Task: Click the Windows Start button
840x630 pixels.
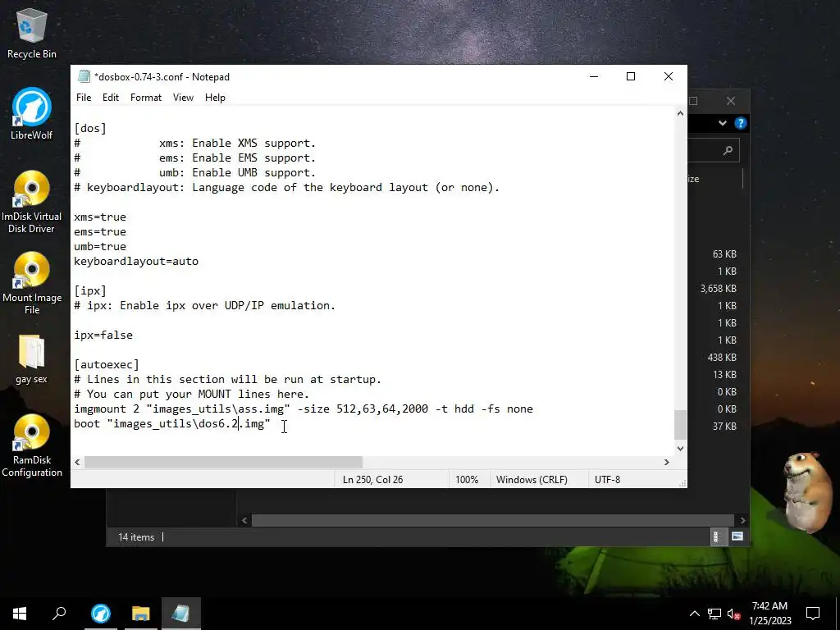Action: click(20, 614)
